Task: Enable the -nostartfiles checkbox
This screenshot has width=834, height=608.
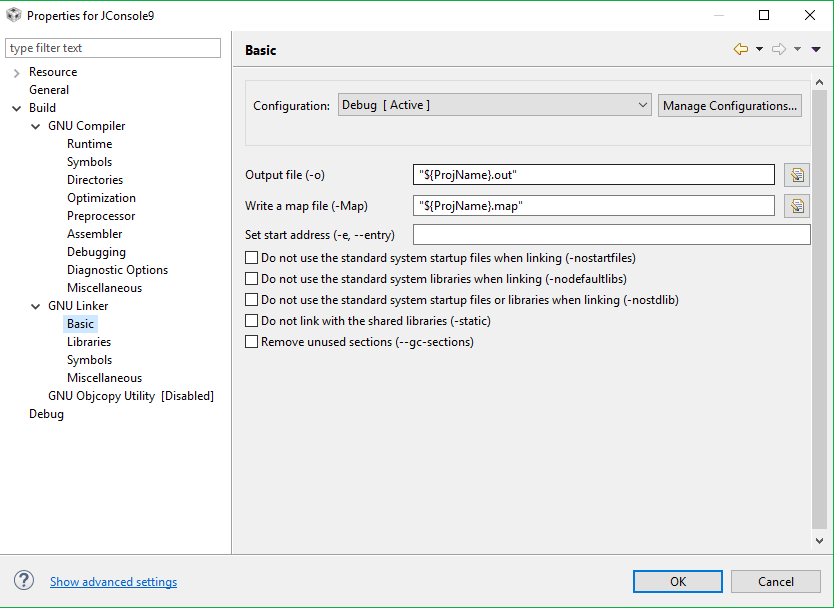Action: (252, 258)
